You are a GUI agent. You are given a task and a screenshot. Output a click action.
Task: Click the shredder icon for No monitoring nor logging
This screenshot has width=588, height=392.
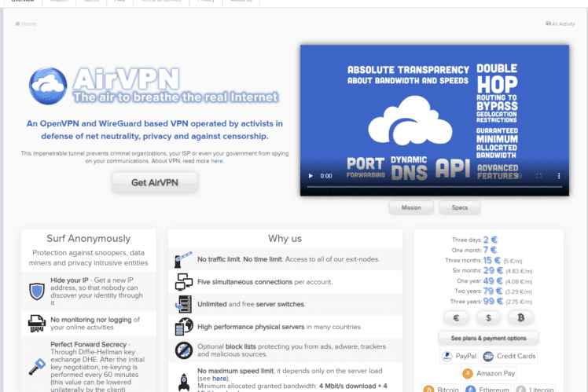tap(37, 324)
